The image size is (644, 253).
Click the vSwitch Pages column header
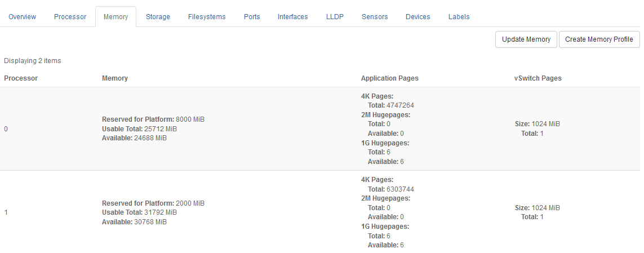pos(534,78)
